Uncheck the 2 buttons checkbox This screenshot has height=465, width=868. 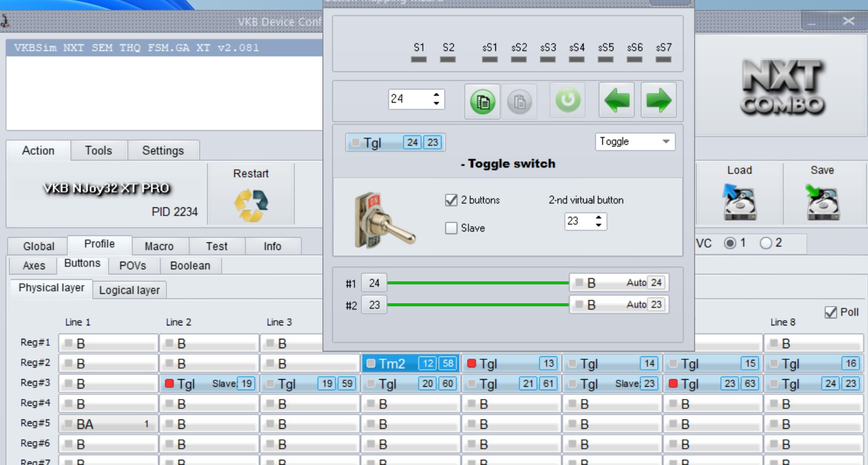451,200
